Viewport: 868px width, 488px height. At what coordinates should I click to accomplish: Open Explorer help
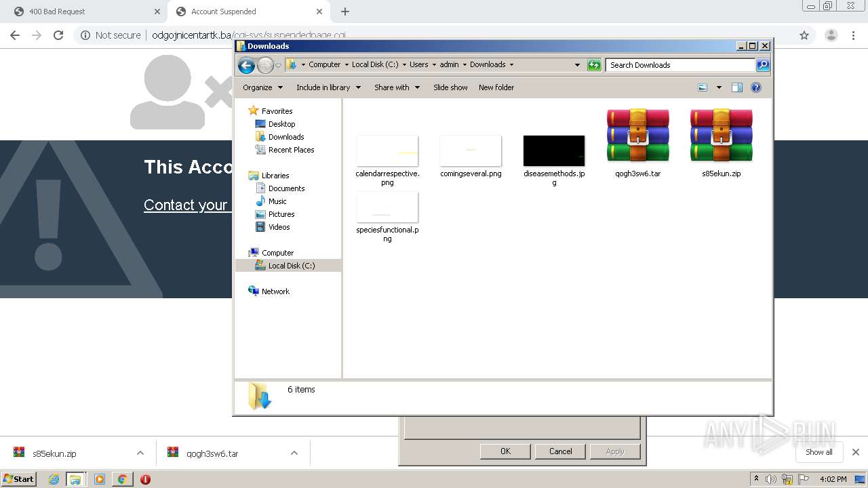(x=756, y=87)
